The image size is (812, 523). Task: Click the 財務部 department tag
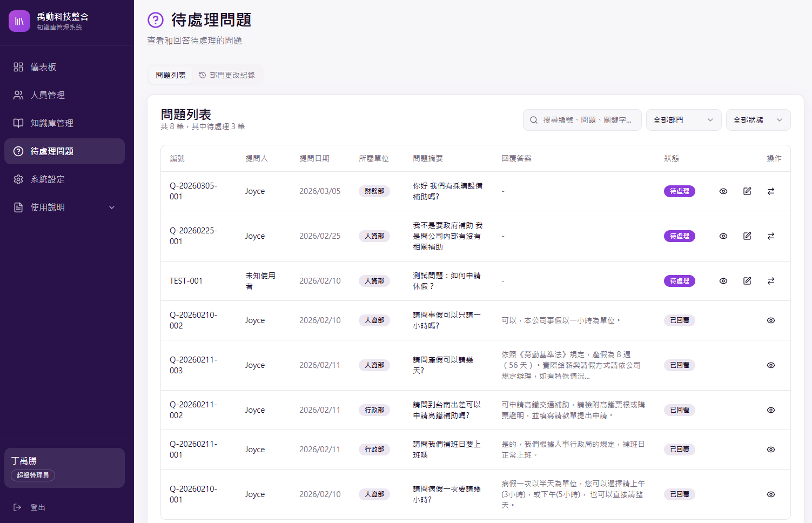pyautogui.click(x=374, y=191)
